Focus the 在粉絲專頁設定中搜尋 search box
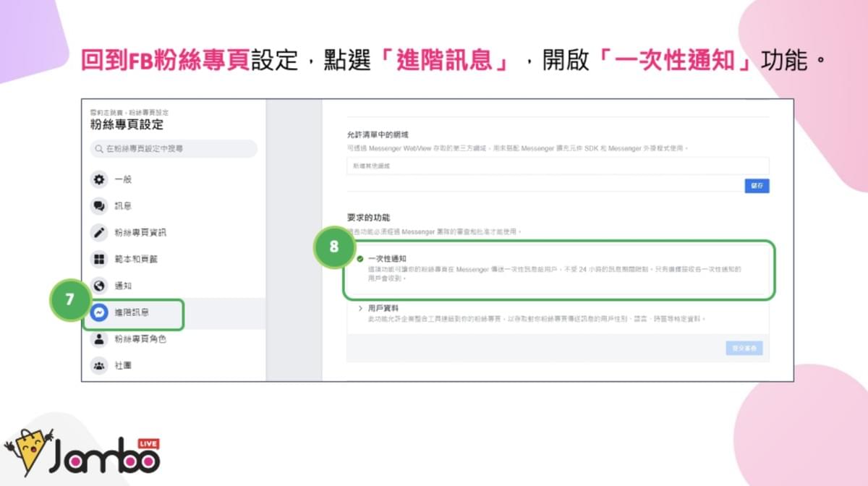868x486 pixels. coord(174,148)
